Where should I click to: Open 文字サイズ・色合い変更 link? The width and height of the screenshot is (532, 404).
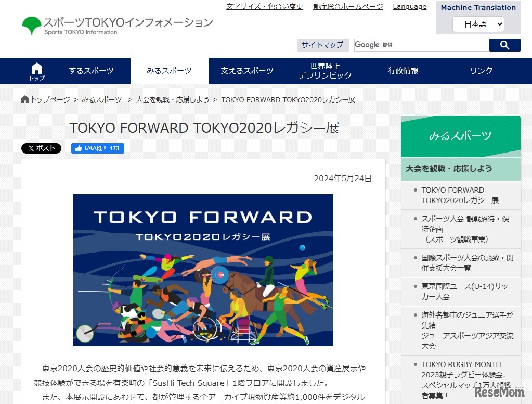pos(265,6)
